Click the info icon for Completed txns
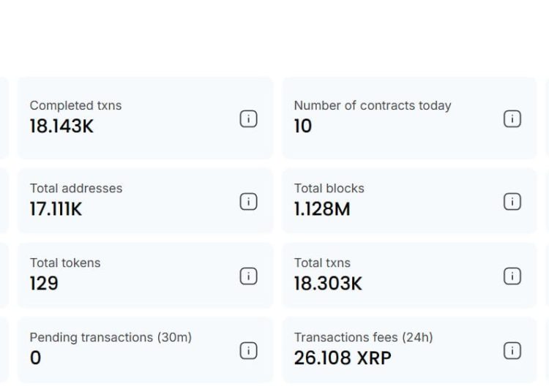Screen dimensions: 549x392 248,118
